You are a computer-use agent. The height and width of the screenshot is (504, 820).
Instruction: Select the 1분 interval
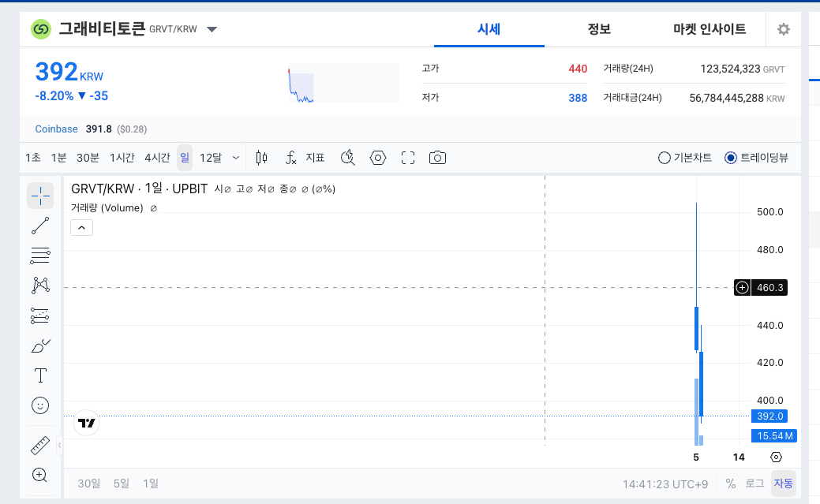(58, 158)
